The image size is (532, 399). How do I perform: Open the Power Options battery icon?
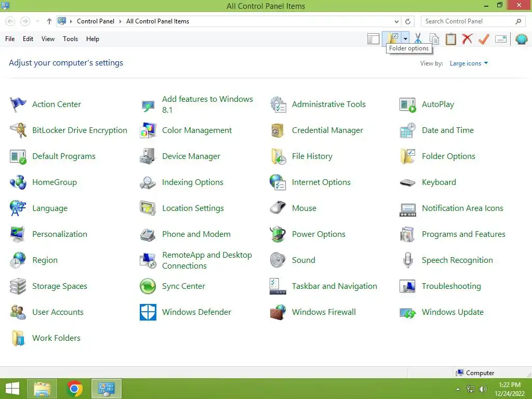tap(277, 234)
